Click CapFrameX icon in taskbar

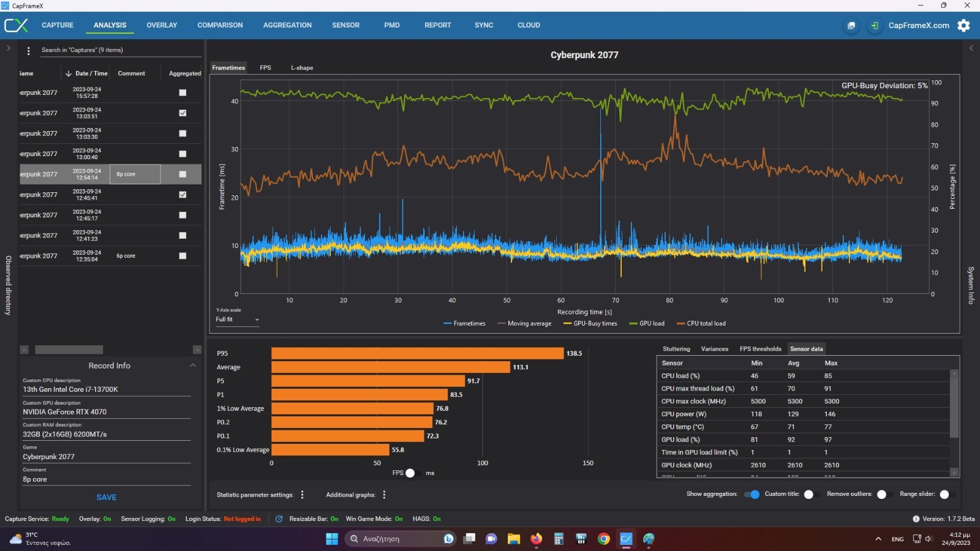626,539
